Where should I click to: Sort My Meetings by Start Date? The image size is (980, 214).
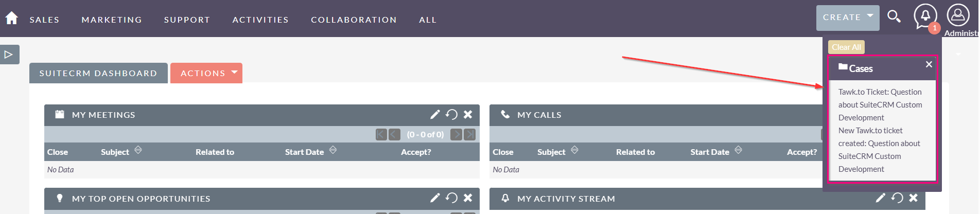pyautogui.click(x=333, y=150)
